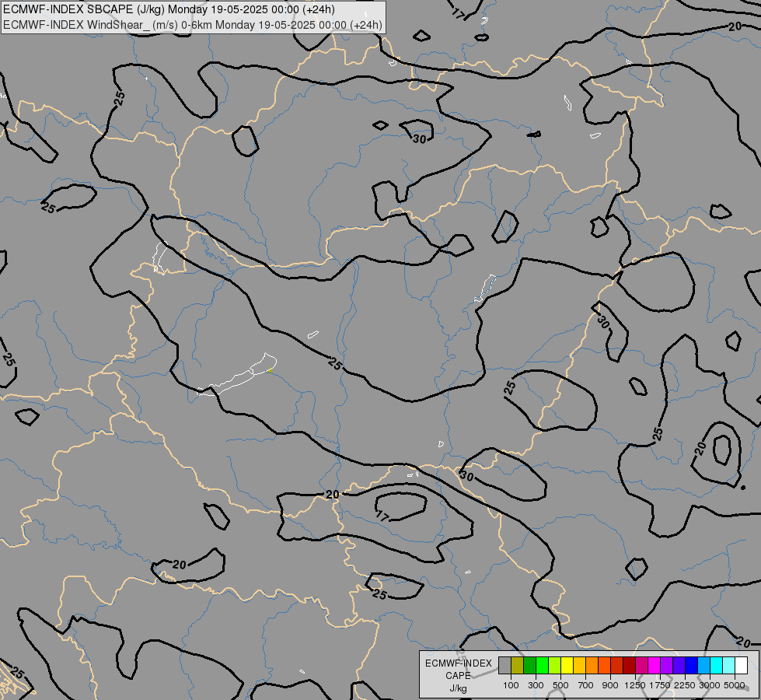
Task: Select the brick red swatch right of 900 tick
Action: 616,665
